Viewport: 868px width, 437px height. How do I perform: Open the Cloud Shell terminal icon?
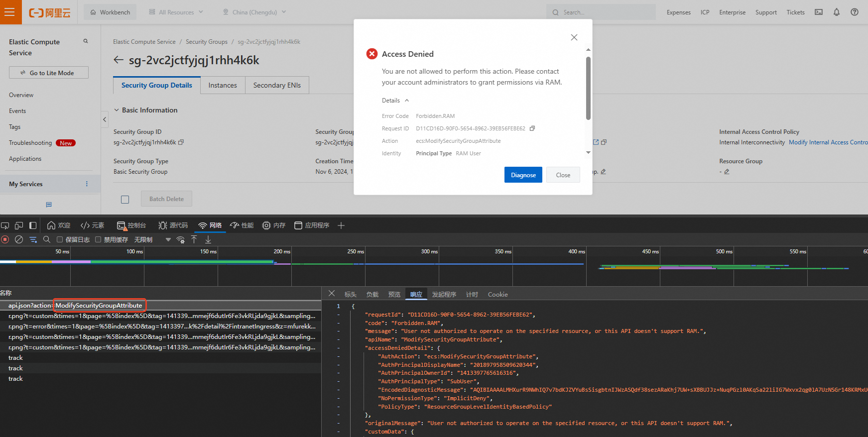(x=819, y=12)
